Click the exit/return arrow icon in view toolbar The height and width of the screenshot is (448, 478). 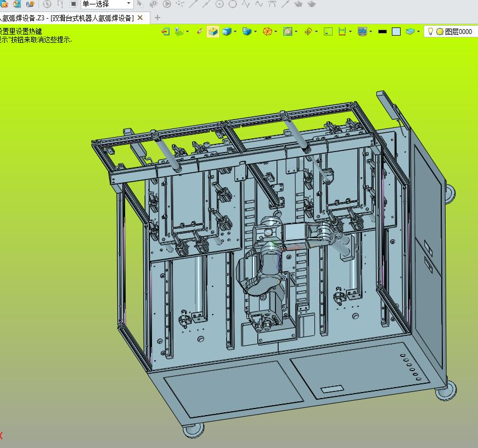coord(166,31)
